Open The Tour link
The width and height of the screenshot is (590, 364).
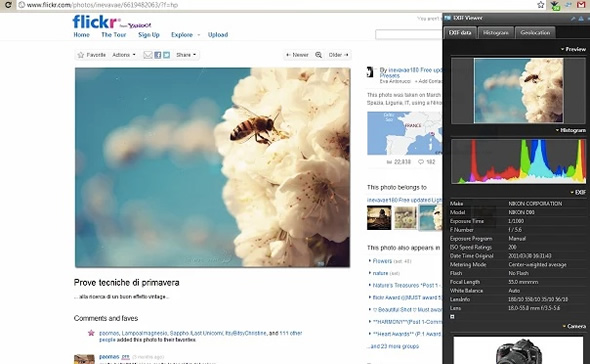point(114,35)
